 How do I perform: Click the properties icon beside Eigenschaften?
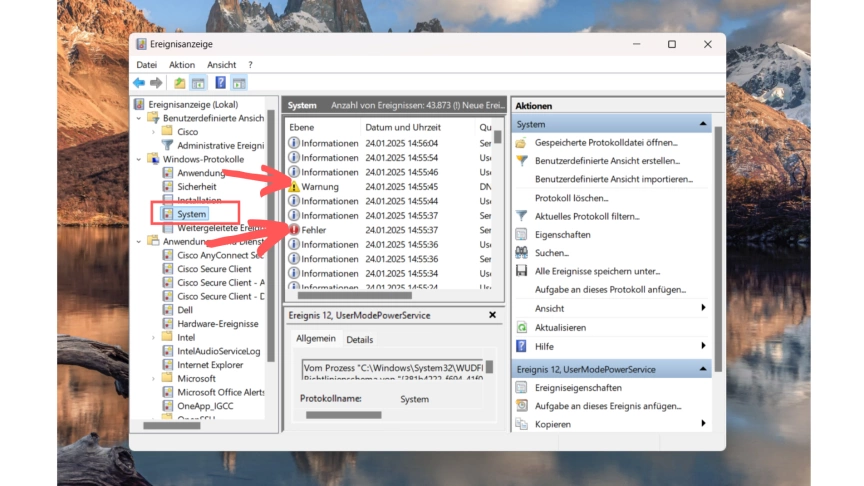click(521, 234)
